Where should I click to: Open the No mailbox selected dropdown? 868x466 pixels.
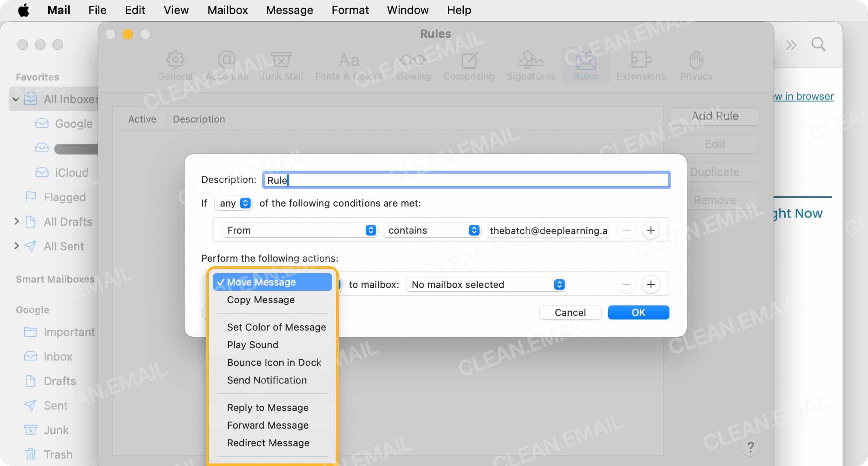(x=486, y=284)
